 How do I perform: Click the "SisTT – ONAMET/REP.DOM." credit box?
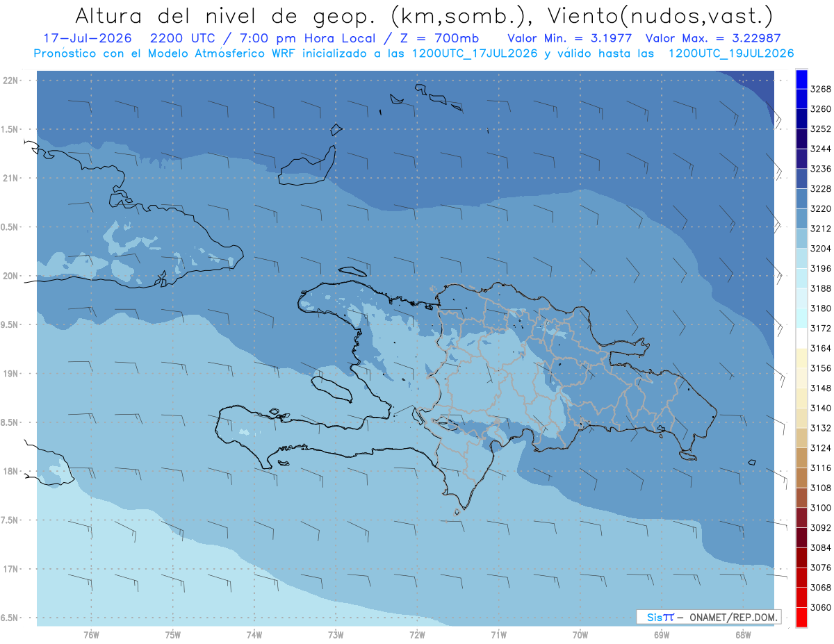pos(708,617)
